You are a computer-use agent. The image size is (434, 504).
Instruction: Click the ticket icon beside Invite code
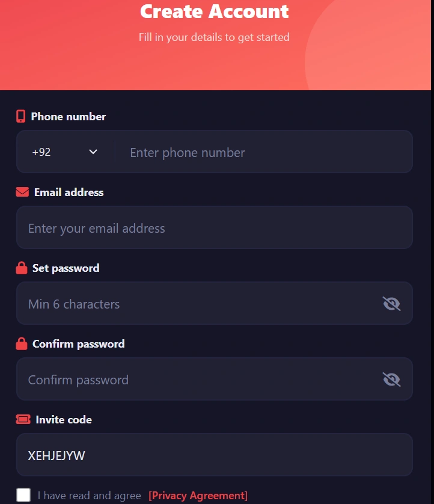pos(23,420)
